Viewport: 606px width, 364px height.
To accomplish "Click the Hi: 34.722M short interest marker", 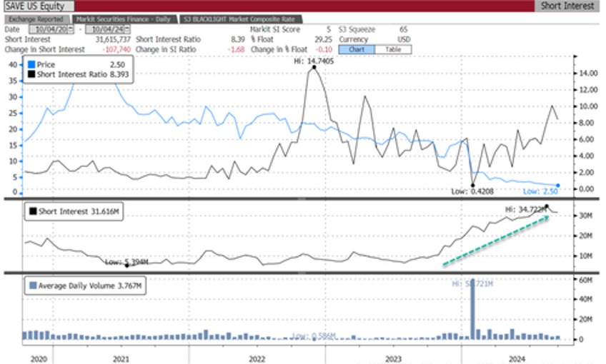I will tap(547, 206).
